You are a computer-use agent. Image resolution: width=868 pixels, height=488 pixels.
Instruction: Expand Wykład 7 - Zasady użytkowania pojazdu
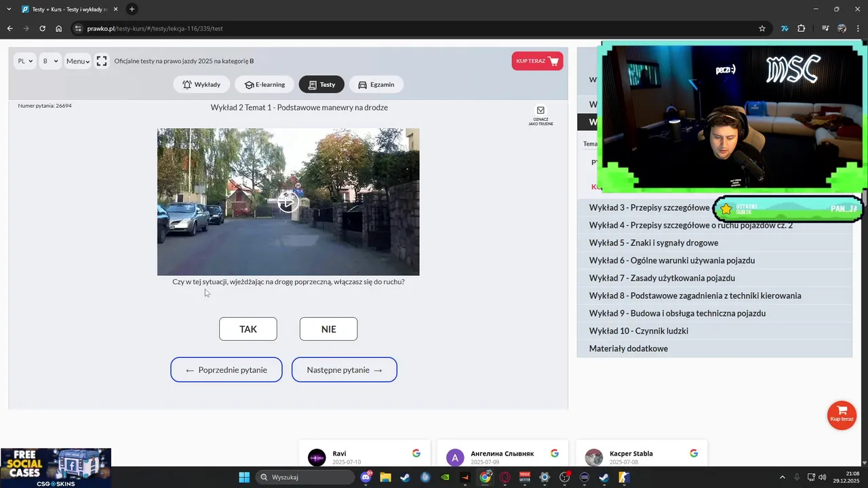tap(715, 278)
